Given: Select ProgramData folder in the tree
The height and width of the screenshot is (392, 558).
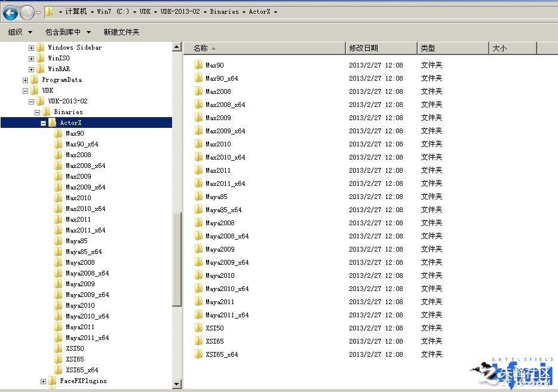Looking at the screenshot, I should pyautogui.click(x=62, y=79).
